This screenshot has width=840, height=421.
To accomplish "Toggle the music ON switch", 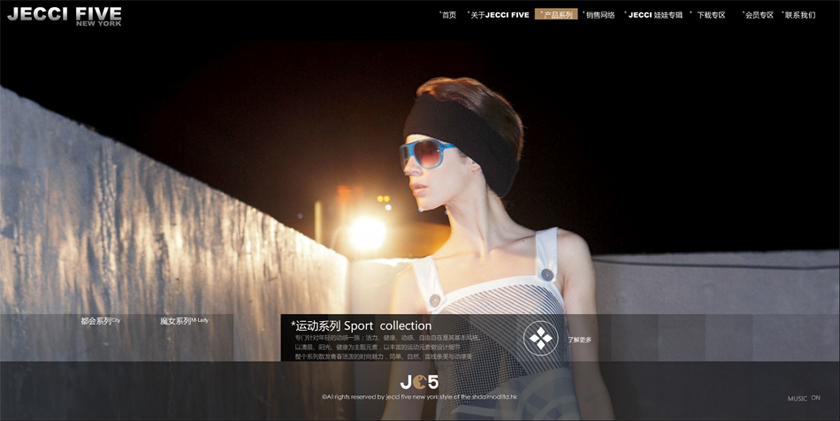I will click(x=816, y=398).
